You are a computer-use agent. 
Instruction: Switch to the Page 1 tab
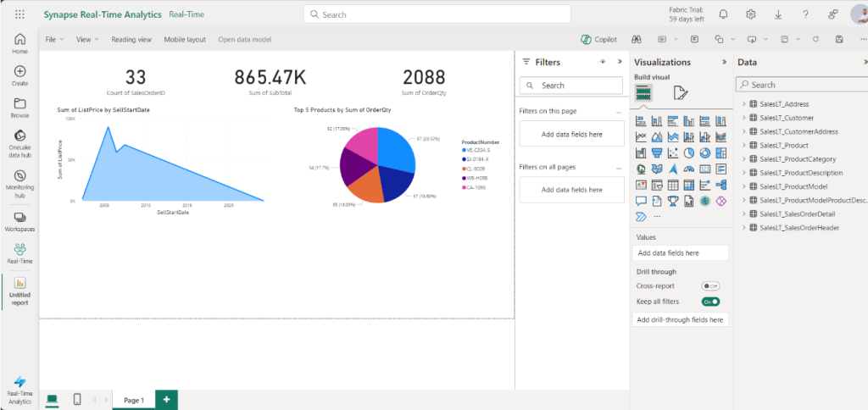pos(134,400)
